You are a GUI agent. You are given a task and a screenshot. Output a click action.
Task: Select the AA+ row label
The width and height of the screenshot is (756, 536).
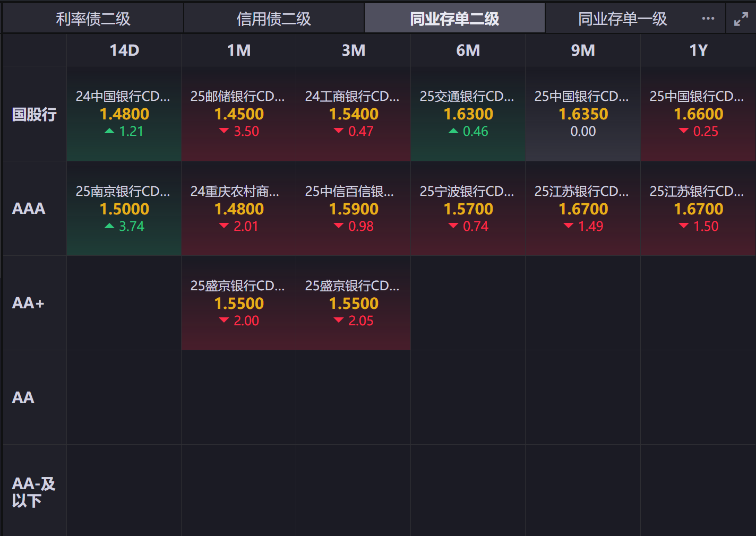35,303
